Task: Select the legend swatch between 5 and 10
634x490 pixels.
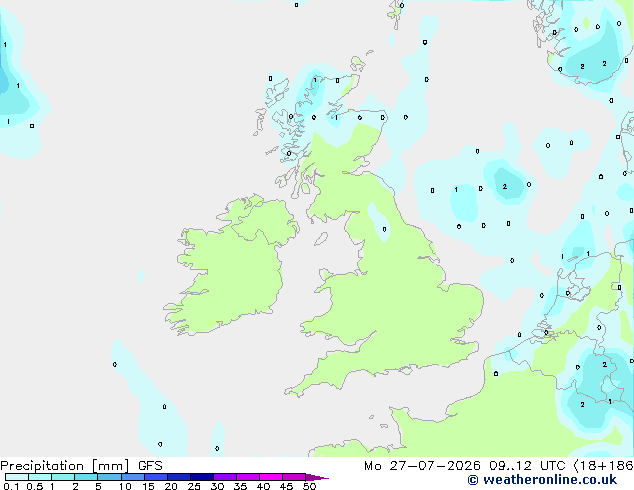Action: pyautogui.click(x=109, y=477)
